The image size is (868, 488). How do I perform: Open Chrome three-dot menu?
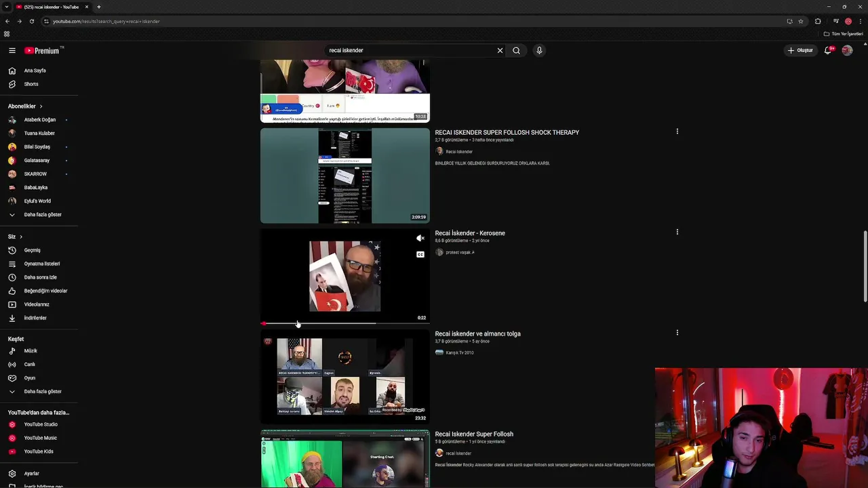click(860, 21)
